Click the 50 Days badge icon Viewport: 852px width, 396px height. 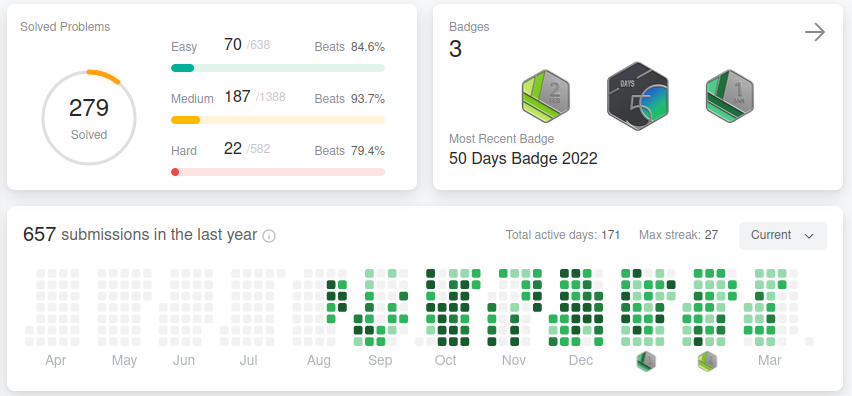[x=637, y=96]
